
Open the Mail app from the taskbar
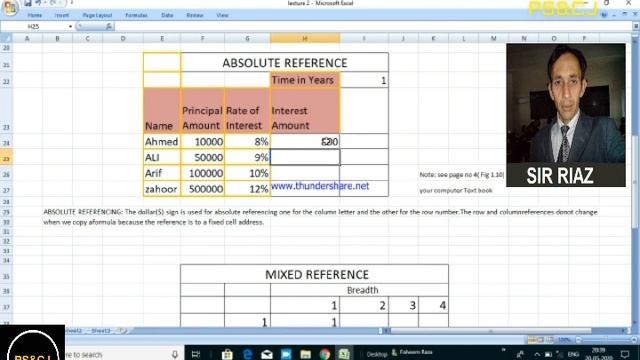point(267,354)
